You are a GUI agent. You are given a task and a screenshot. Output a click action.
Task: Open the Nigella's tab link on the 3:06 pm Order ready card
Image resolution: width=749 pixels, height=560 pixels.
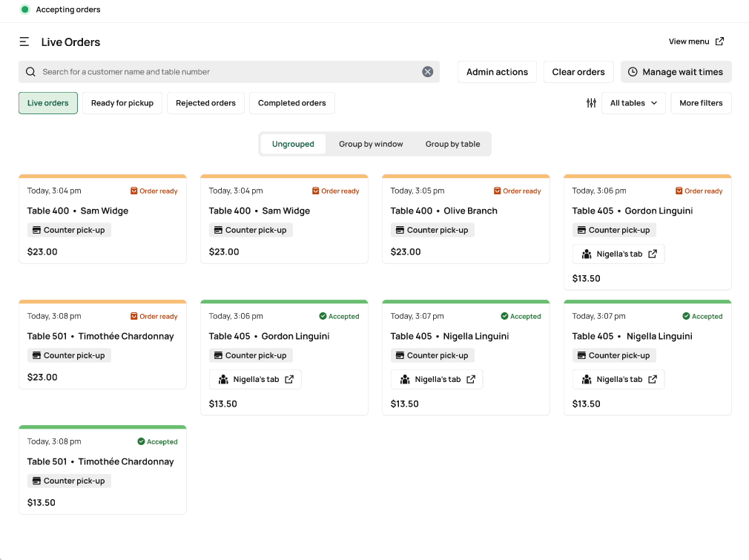[618, 254]
